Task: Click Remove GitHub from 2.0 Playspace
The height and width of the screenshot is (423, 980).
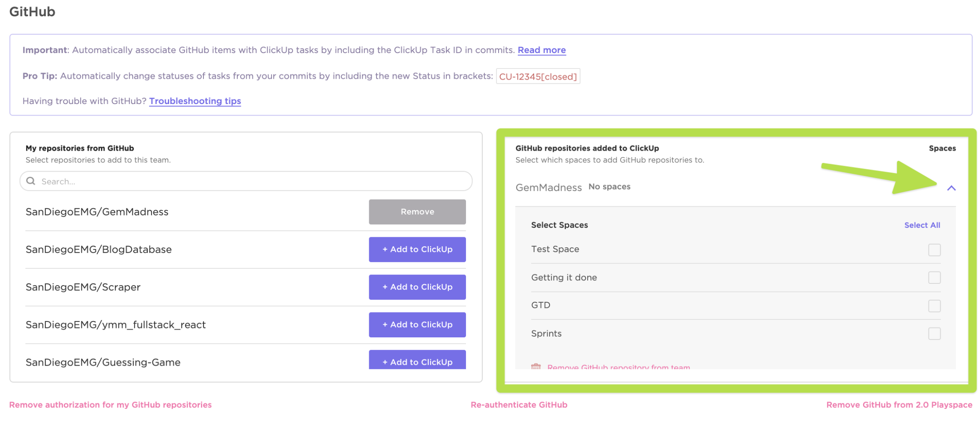Action: pos(899,405)
